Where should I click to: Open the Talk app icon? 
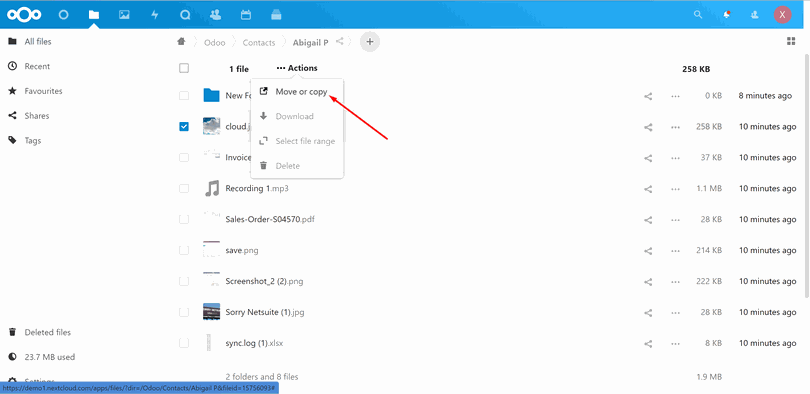185,15
